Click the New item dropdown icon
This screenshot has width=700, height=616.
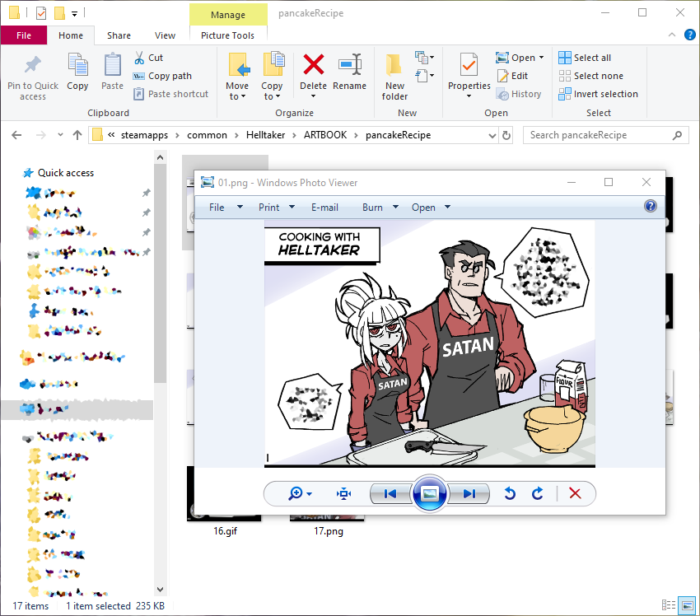(x=424, y=58)
